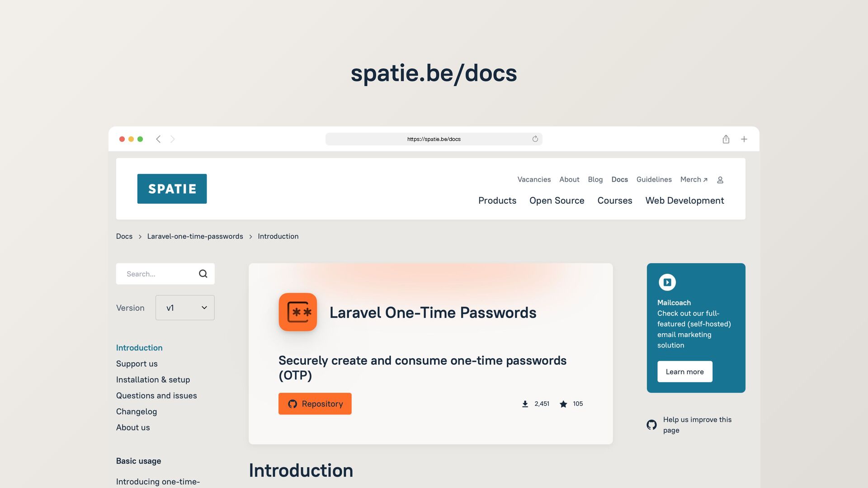Open the browser share icon
This screenshot has height=488, width=868.
(726, 139)
